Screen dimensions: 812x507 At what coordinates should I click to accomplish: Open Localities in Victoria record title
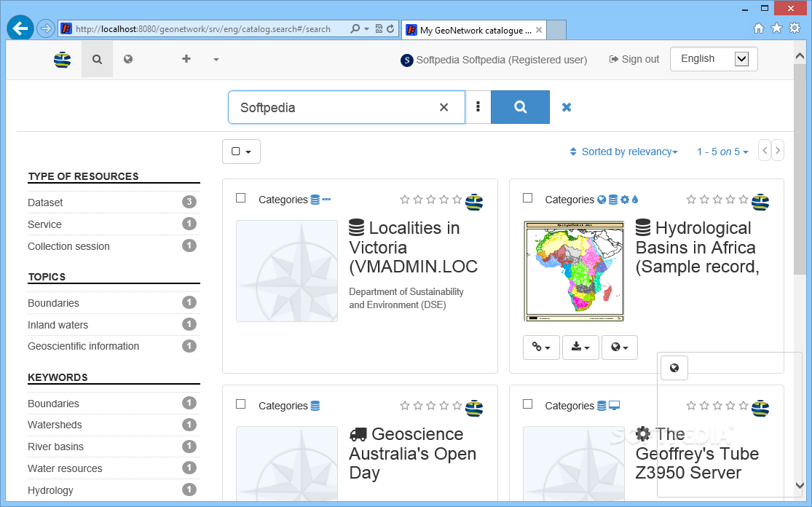[413, 247]
